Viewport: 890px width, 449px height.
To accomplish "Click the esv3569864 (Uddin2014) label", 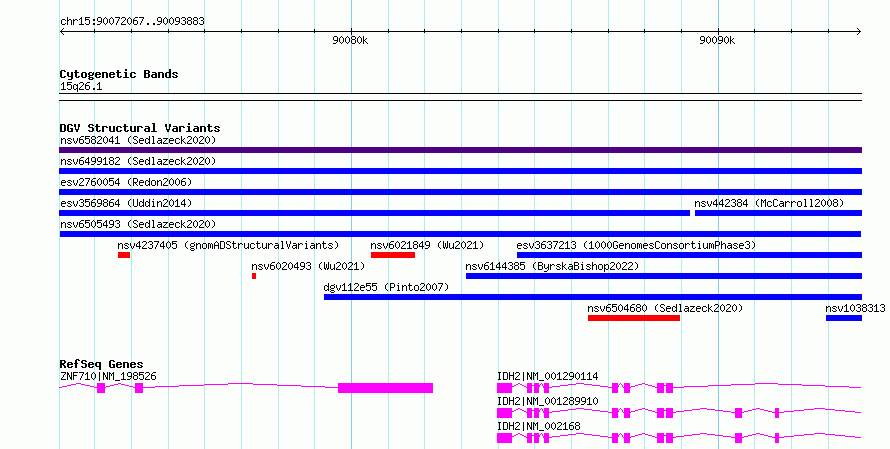I will [126, 203].
